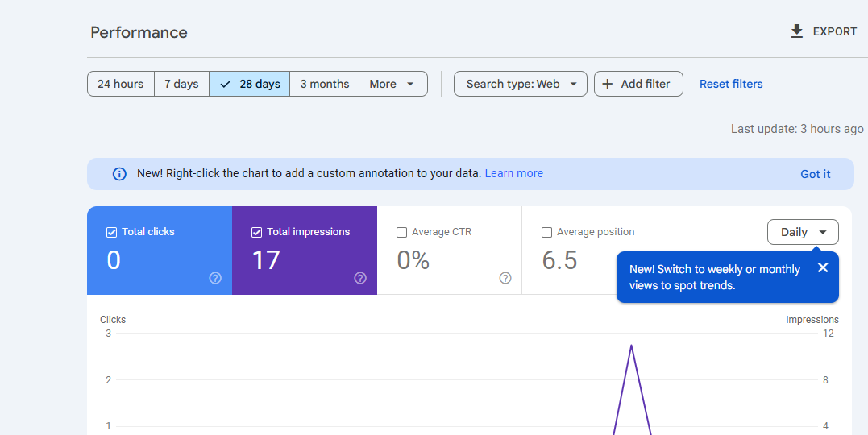Click the Reset filters link
The width and height of the screenshot is (868, 435).
point(730,84)
